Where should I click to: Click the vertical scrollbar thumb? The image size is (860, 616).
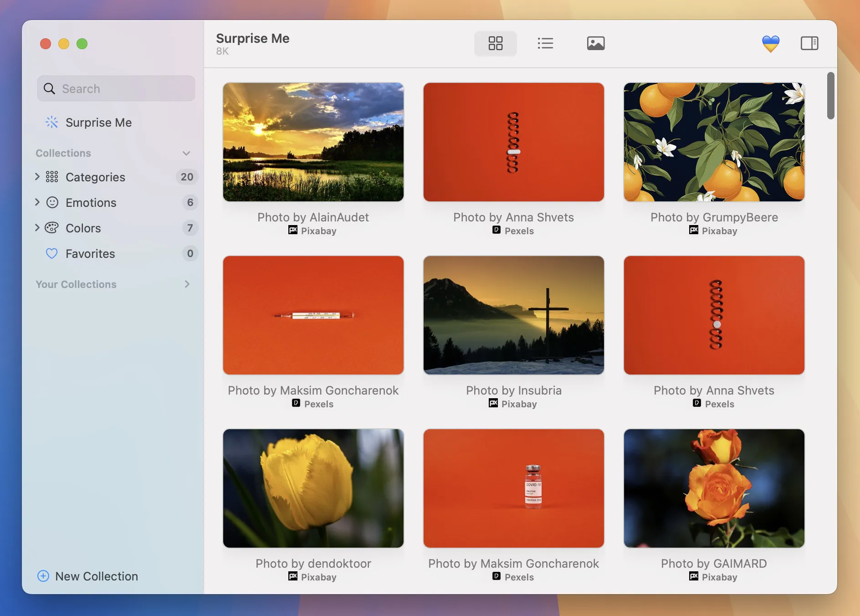pos(831,96)
